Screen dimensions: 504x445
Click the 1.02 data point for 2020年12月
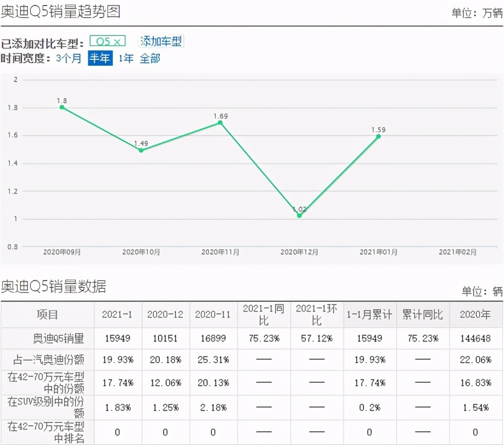point(299,215)
